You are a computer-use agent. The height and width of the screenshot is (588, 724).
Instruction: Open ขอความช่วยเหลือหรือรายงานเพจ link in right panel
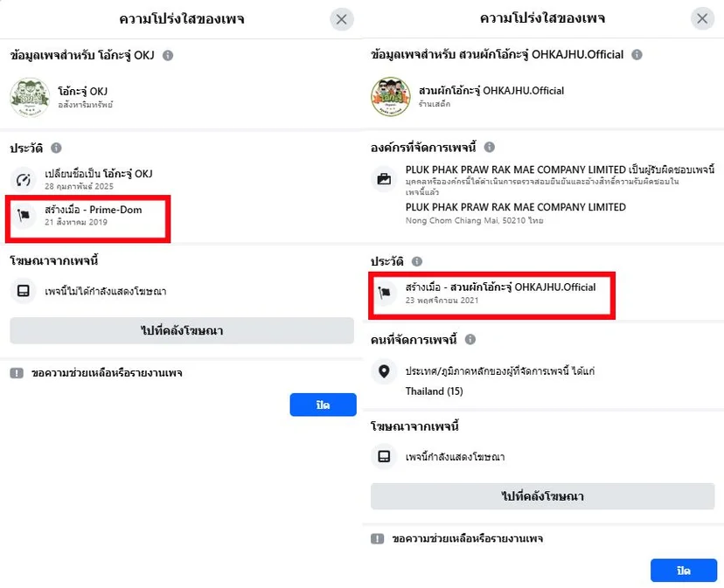tap(467, 538)
